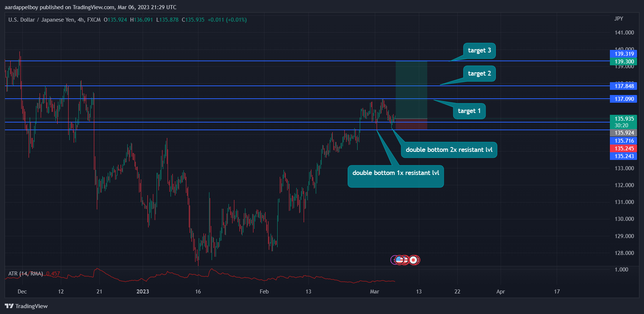
Task: Click the Apr date axis label
Action: (501, 292)
